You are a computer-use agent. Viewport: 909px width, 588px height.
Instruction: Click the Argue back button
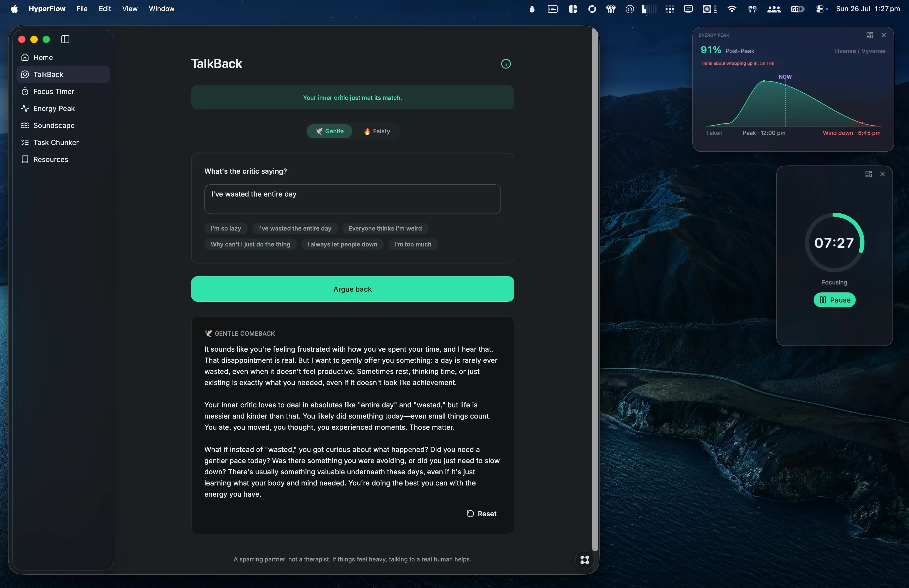click(352, 289)
